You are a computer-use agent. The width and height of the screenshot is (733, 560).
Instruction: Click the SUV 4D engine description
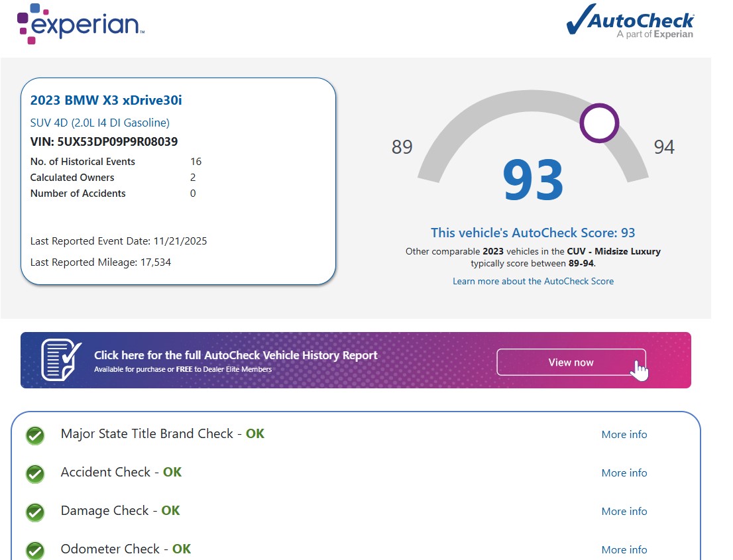click(x=100, y=123)
